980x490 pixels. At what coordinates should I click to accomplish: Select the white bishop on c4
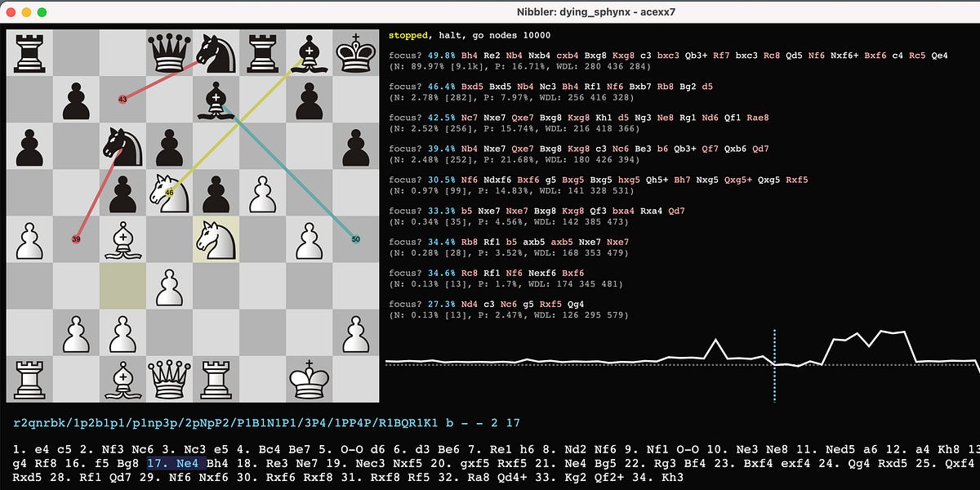click(x=123, y=238)
